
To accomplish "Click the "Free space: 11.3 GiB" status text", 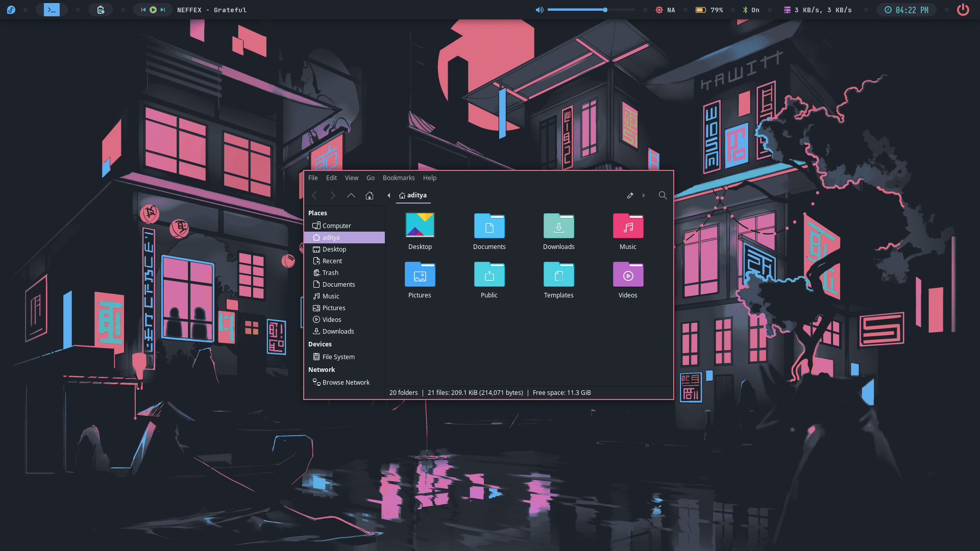I will (561, 392).
